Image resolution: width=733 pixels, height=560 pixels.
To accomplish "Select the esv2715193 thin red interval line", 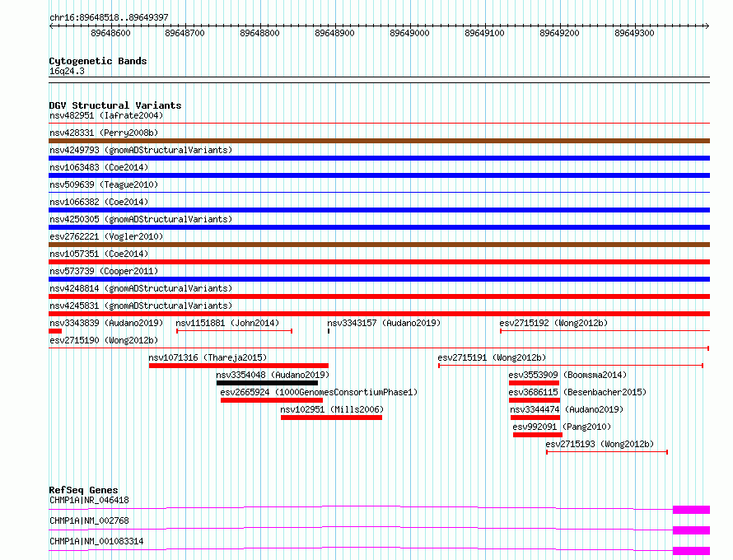I will pyautogui.click(x=607, y=452).
